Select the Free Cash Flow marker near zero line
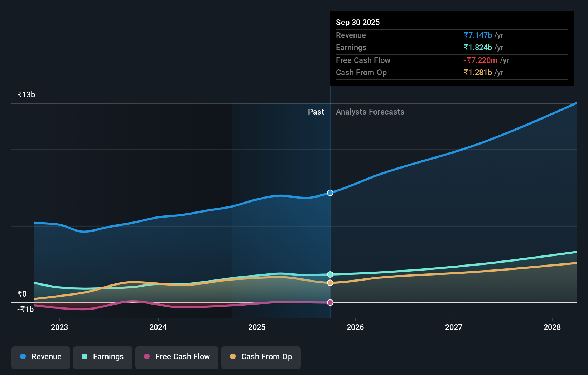The image size is (588, 375). pyautogui.click(x=330, y=302)
